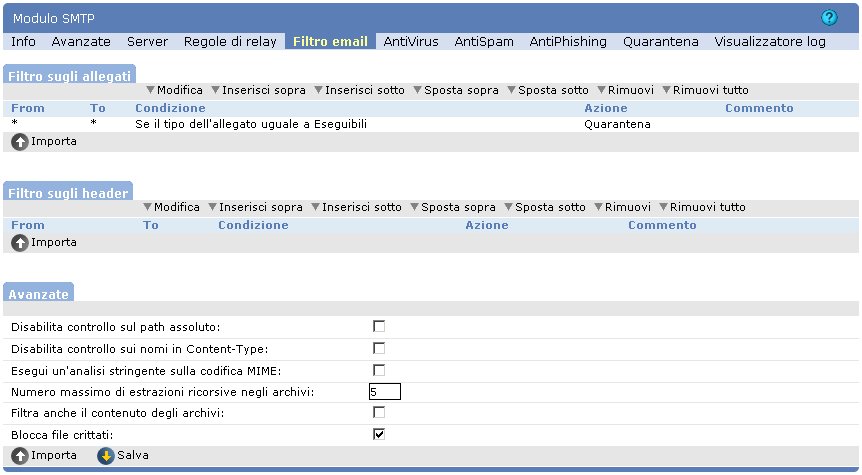Open the Quarantena tab
The image size is (862, 475).
point(660,42)
